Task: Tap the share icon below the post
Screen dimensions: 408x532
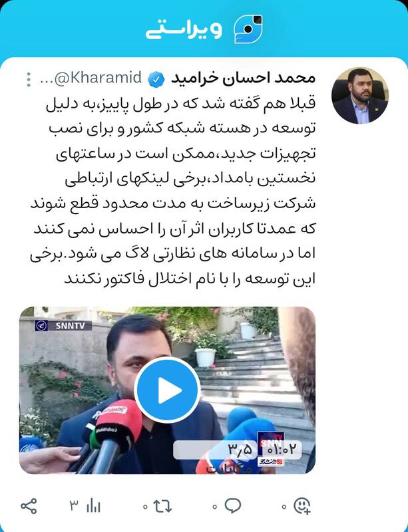Action: (x=29, y=506)
